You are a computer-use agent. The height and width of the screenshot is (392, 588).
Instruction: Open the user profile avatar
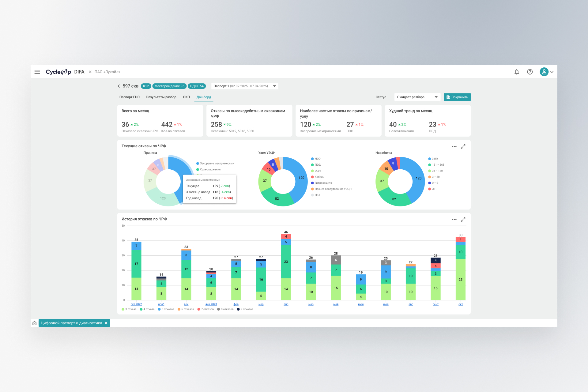544,72
